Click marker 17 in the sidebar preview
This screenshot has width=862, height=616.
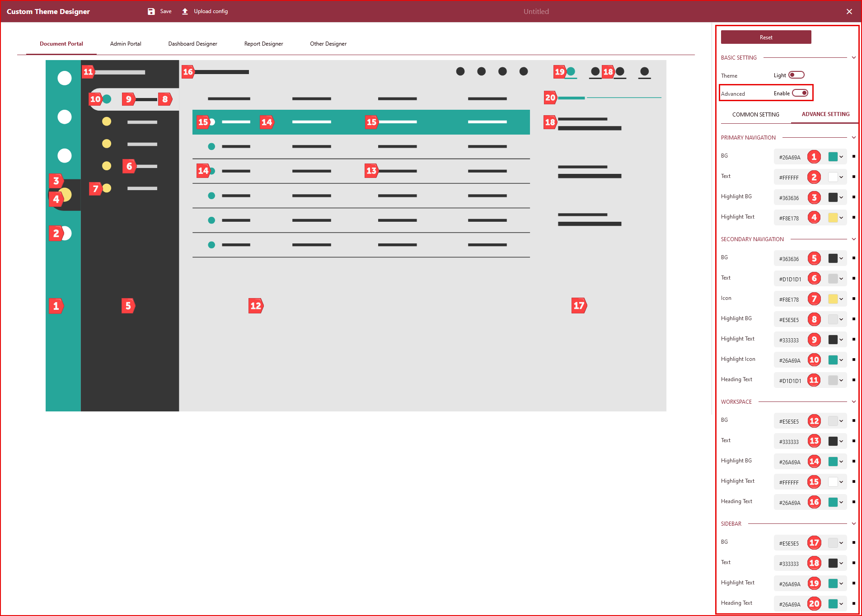tap(579, 306)
